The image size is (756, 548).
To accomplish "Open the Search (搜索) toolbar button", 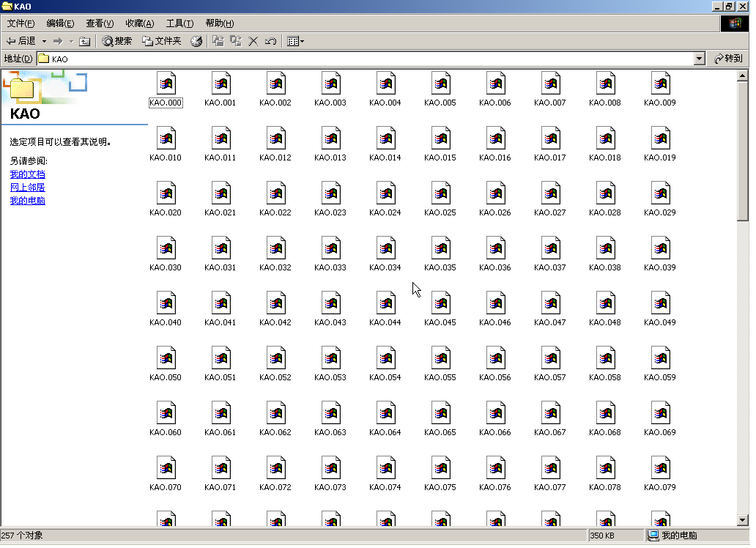I will (x=117, y=41).
